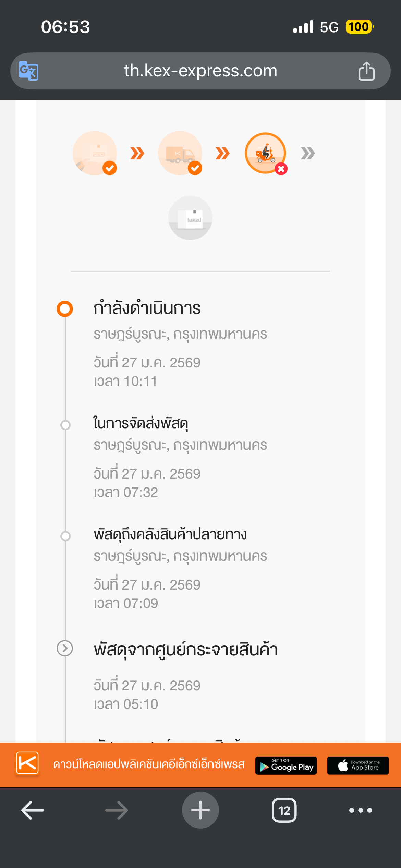
Task: Tap the motorcycle delivery step icon
Action: [x=265, y=153]
